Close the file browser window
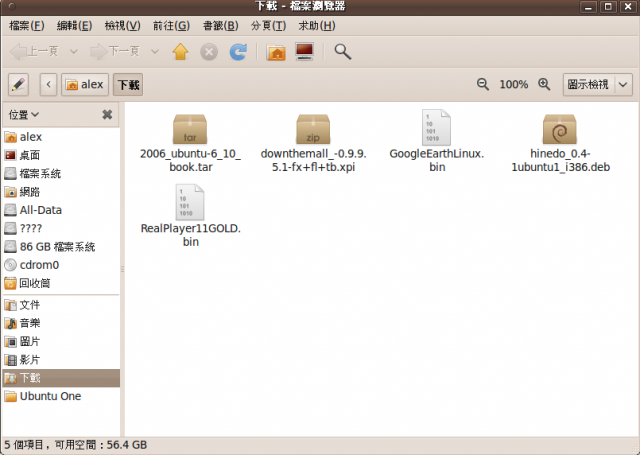 tap(628, 7)
